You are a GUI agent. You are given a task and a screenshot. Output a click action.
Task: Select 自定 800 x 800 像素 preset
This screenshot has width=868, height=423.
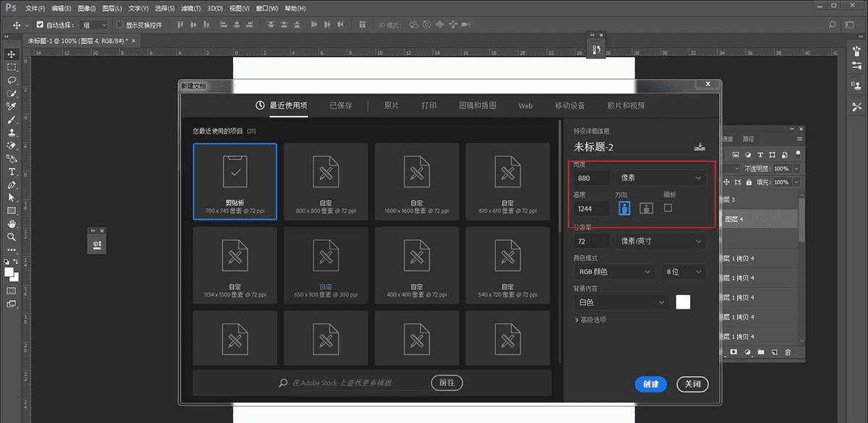325,181
